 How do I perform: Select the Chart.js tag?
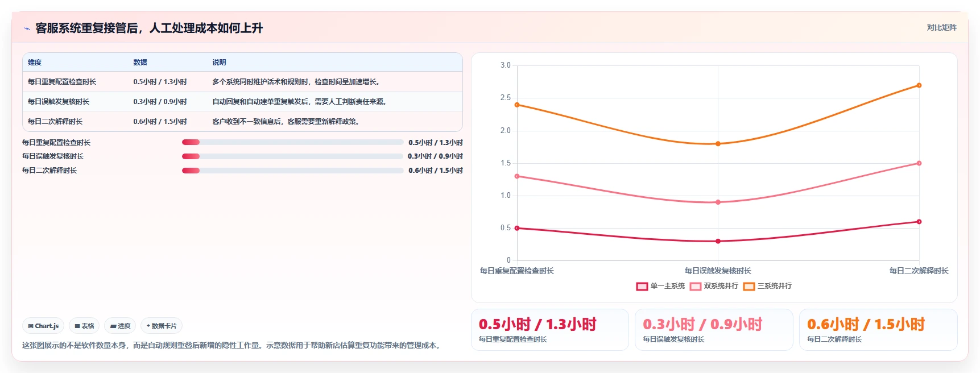pos(43,326)
